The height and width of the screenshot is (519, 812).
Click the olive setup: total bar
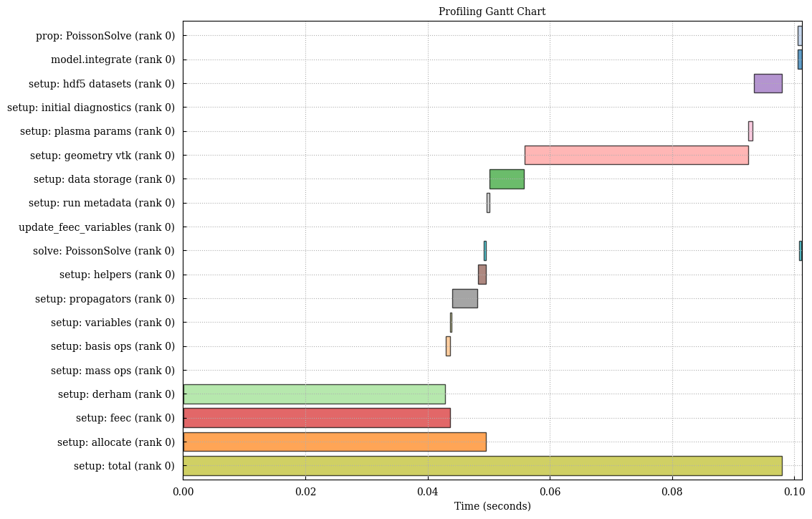coord(482,466)
